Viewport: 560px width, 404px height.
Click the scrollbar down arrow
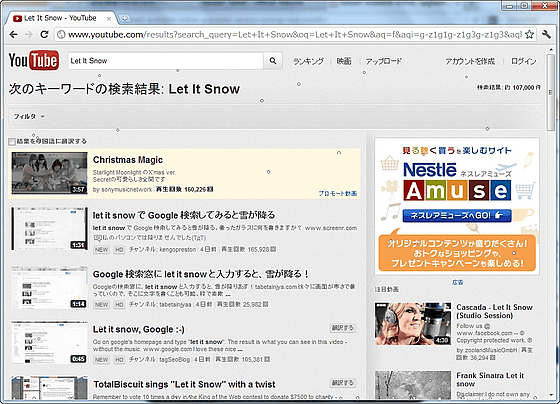point(551,395)
